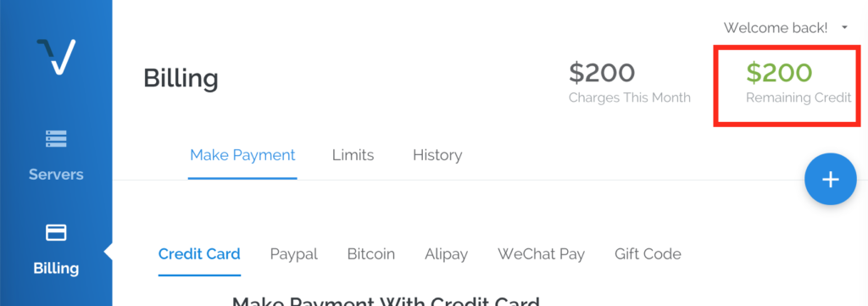View the History tab
The image size is (868, 306).
tap(437, 155)
